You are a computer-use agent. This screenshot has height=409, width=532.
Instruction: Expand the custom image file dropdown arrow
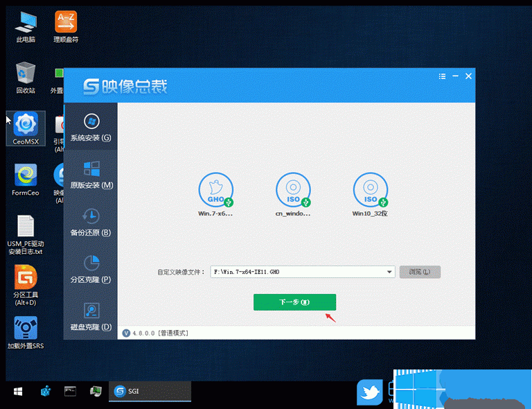point(390,272)
